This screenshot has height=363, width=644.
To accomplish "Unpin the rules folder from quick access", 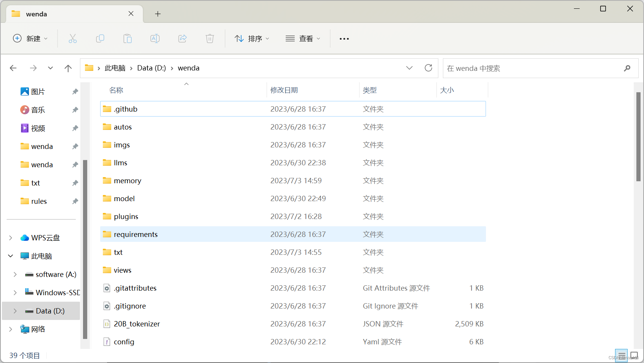I will click(x=75, y=201).
